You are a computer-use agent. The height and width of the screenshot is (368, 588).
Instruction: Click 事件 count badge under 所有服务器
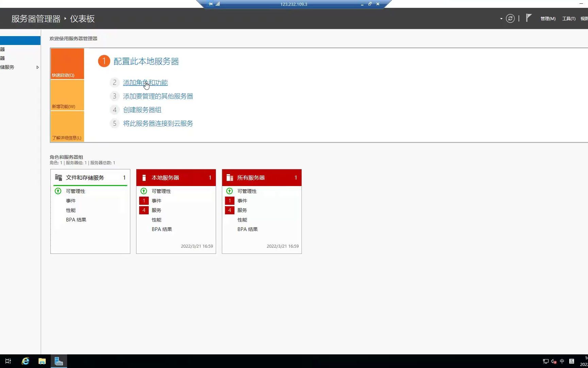[229, 201]
